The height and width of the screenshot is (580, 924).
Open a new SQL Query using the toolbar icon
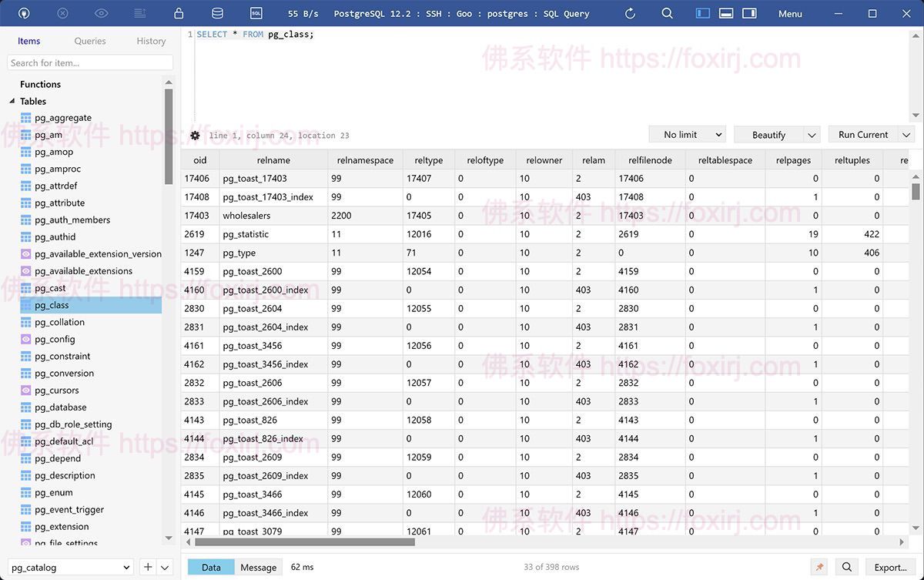pos(256,13)
